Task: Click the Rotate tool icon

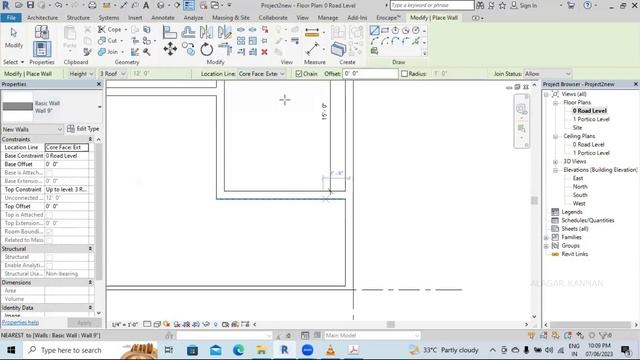Action: point(207,49)
